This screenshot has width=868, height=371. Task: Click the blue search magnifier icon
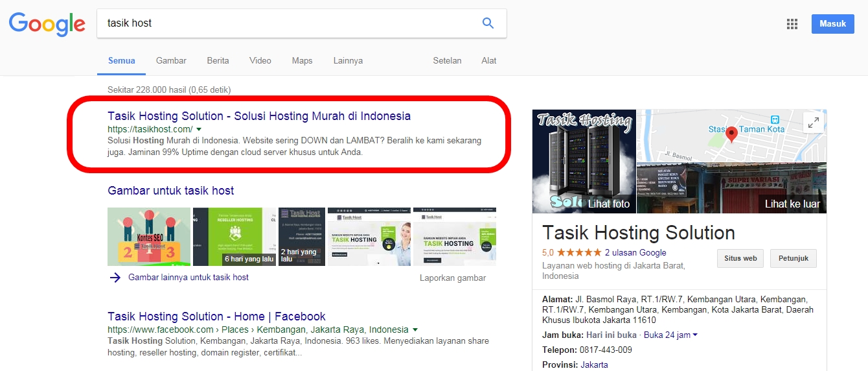[488, 23]
